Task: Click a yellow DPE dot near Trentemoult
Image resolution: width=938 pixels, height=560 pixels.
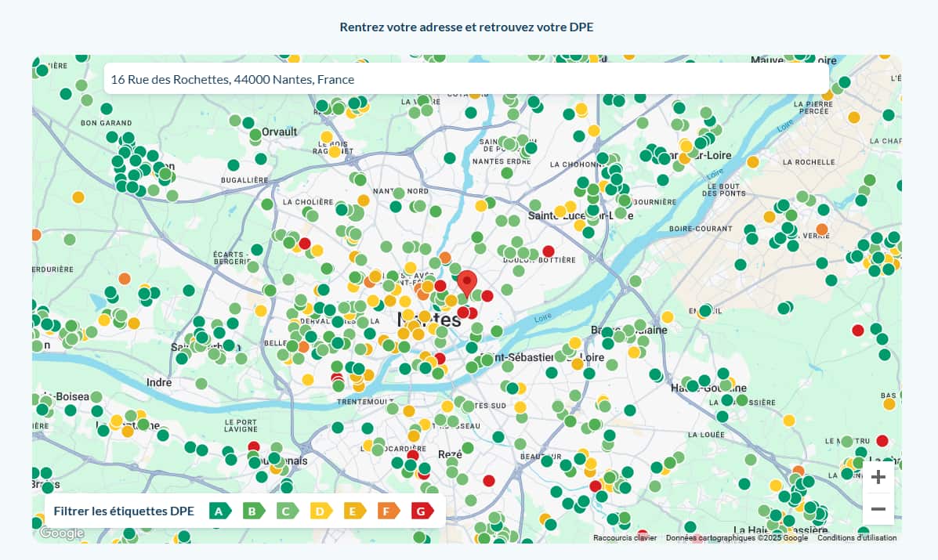Action: pos(409,410)
